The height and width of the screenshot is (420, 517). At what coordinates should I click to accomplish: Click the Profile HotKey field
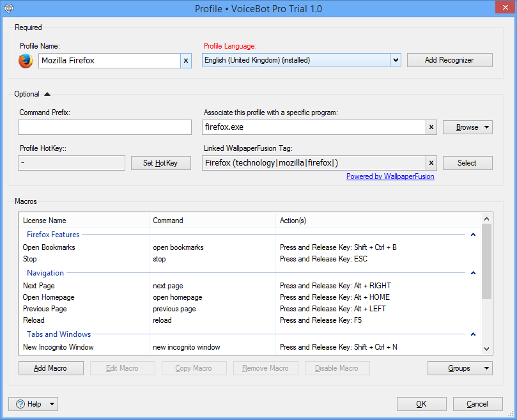[x=72, y=163]
